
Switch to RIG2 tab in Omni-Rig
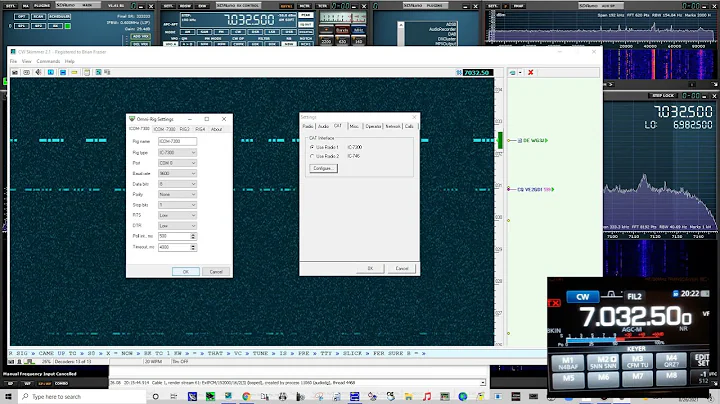click(185, 129)
